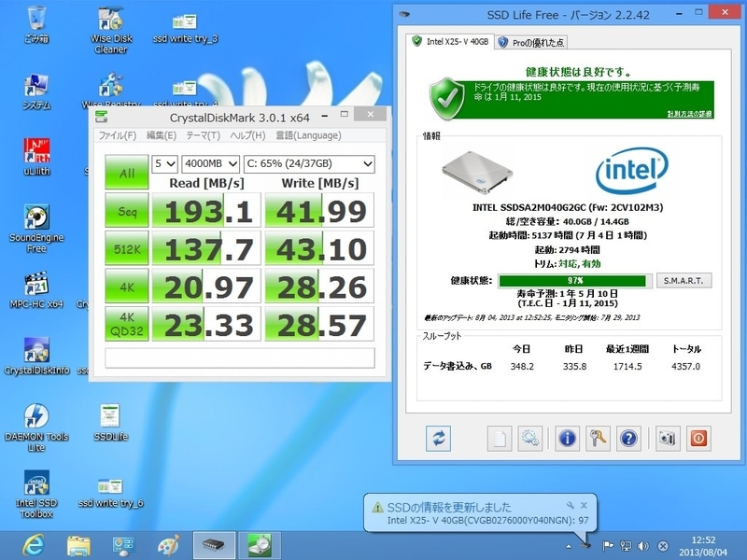The height and width of the screenshot is (560, 747).
Task: Click the keys registration icon in SSD Life
Action: tap(598, 438)
